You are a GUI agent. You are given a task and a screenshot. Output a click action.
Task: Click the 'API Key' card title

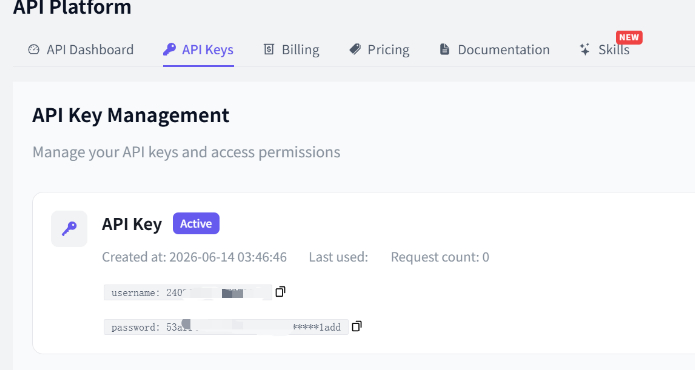pyautogui.click(x=132, y=224)
